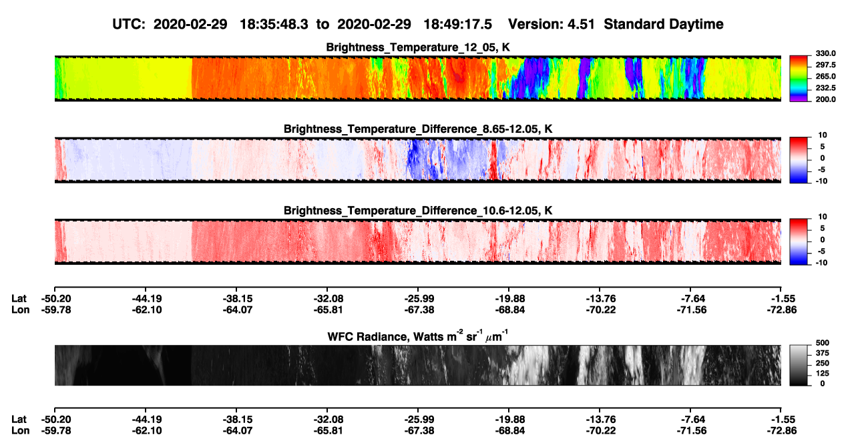Click the 12.05 brightness temperature image strip
Viewport: 868px width, 445px height.
pos(418,79)
